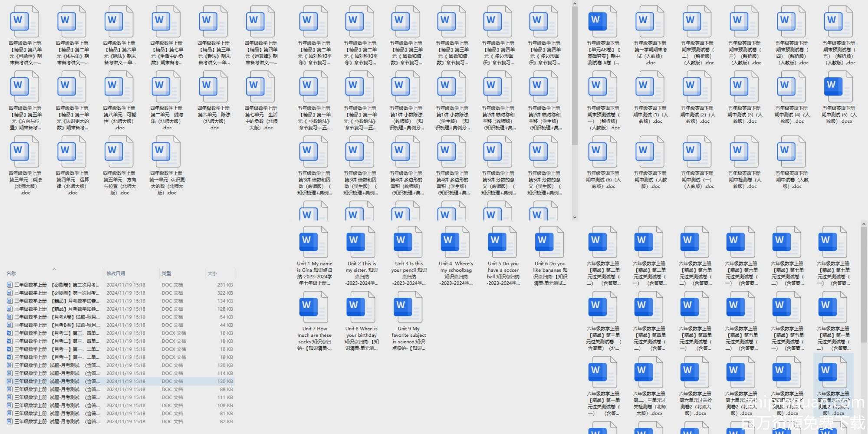The height and width of the screenshot is (434, 868).
Task: Open "Unit 7 How much are these socks" file
Action: pos(314,308)
